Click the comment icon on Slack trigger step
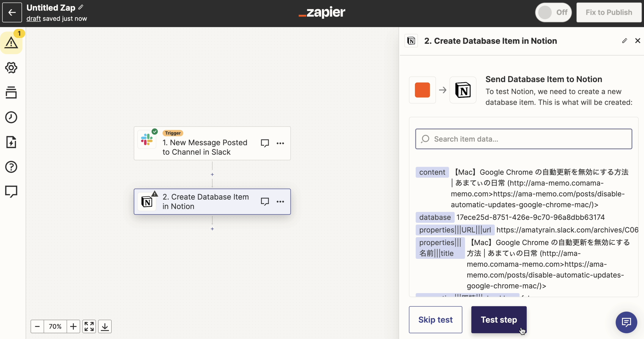The height and width of the screenshot is (339, 644). (x=265, y=143)
